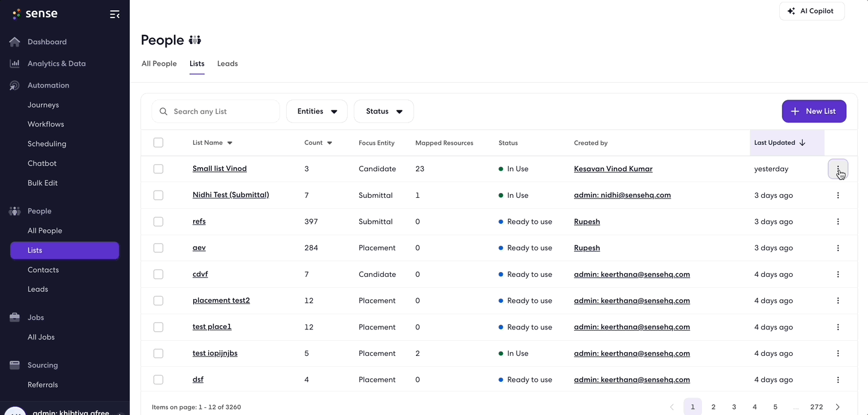Open the Status filter dropdown
This screenshot has width=868, height=415.
click(384, 112)
